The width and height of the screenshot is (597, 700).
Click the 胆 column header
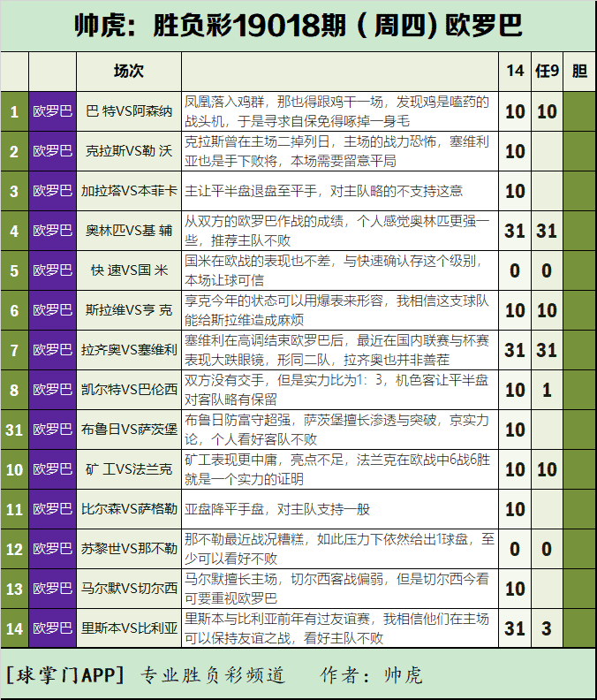[x=579, y=71]
